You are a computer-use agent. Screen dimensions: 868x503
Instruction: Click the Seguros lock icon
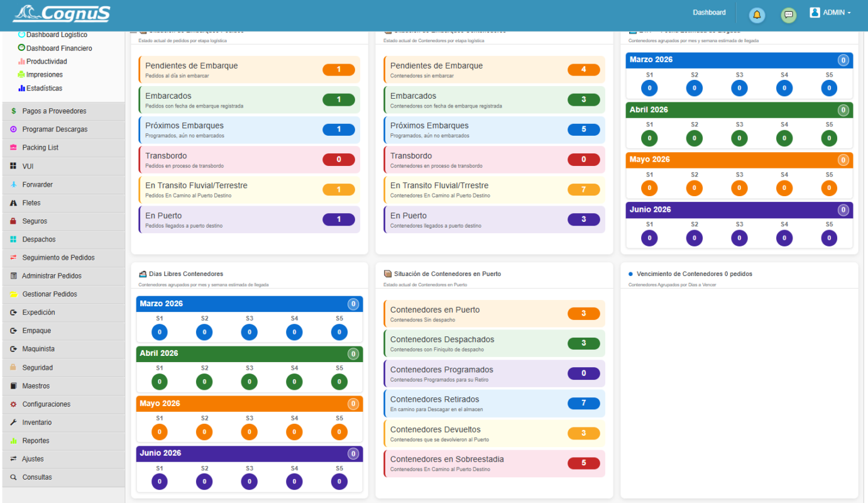pos(13,221)
